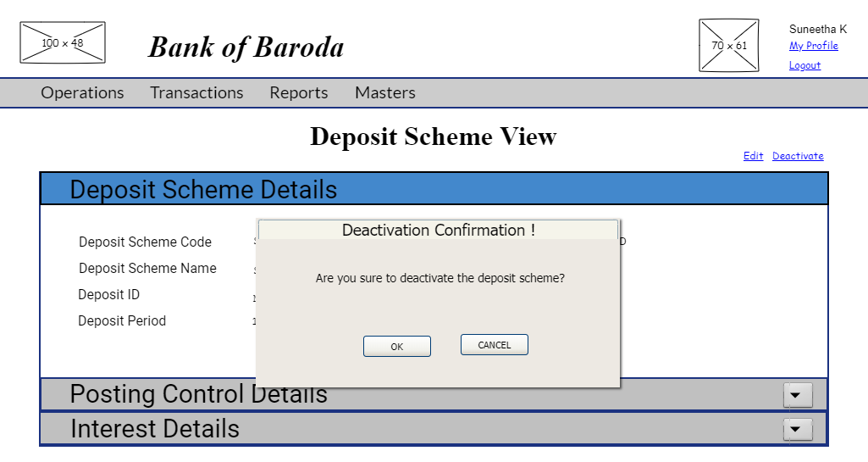Open the Transactions menu

coord(196,92)
